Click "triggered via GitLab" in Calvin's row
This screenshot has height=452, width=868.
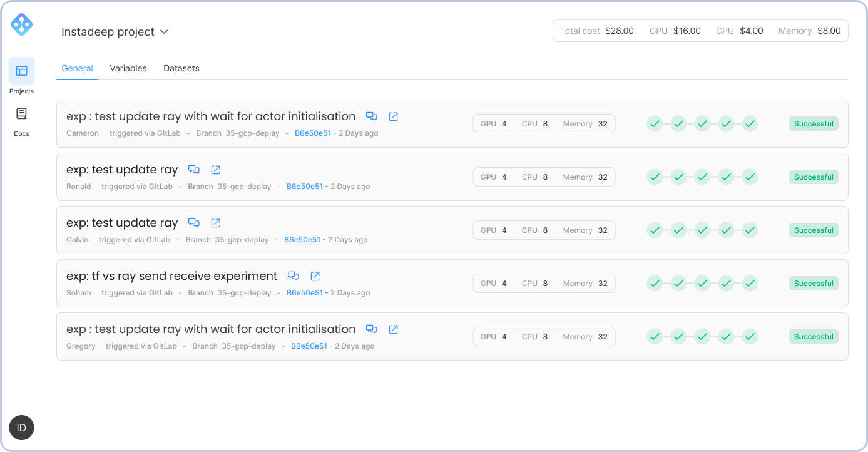[x=135, y=240]
